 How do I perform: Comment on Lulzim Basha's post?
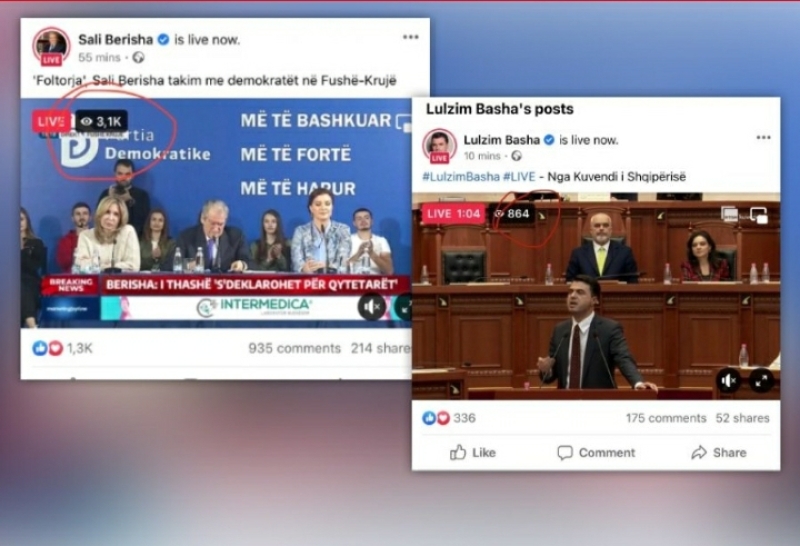pos(596,453)
